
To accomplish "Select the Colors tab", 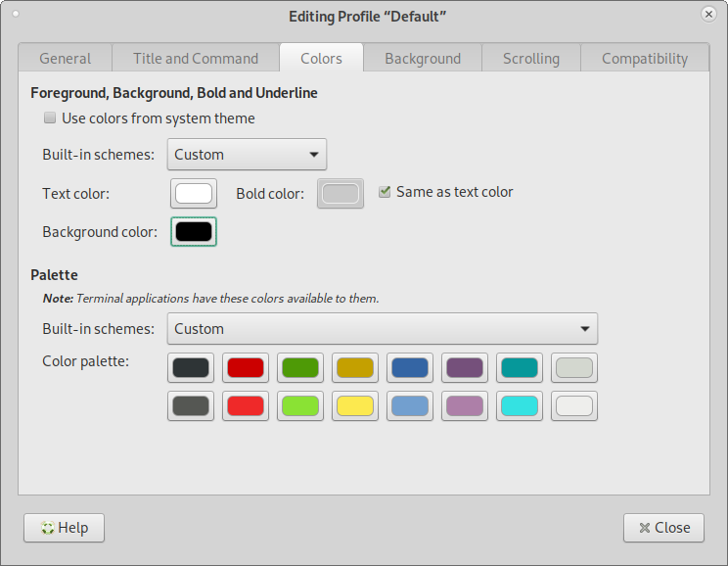I will coord(321,58).
